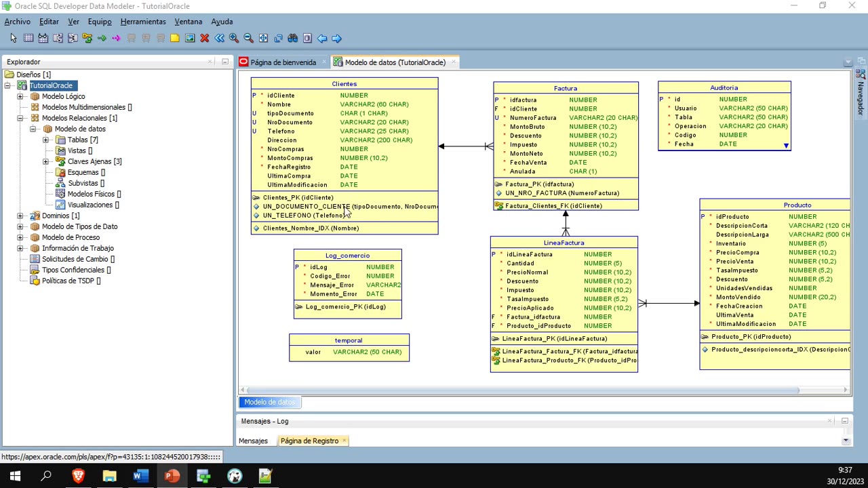
Task: Click the Merge Tables tool
Action: 72,39
